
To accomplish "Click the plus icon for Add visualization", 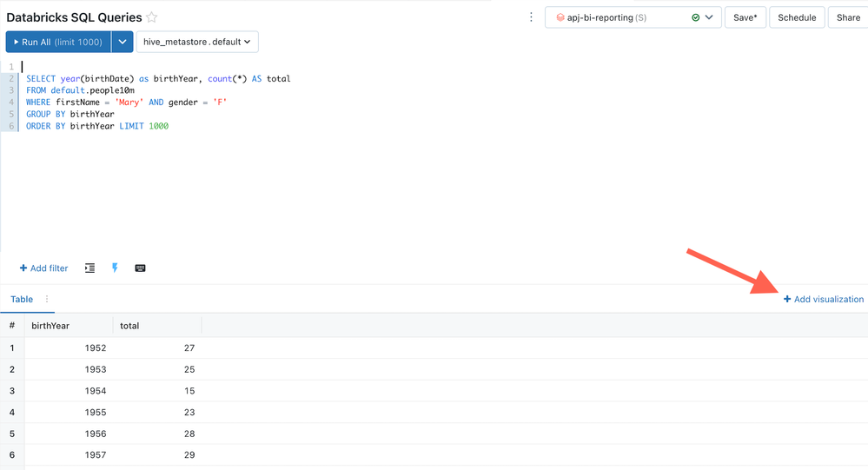I will (787, 299).
